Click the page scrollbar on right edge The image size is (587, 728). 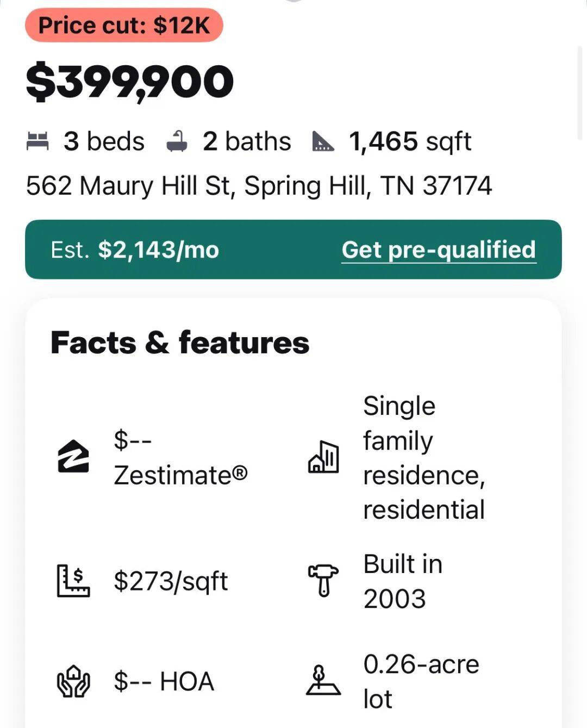(580, 92)
